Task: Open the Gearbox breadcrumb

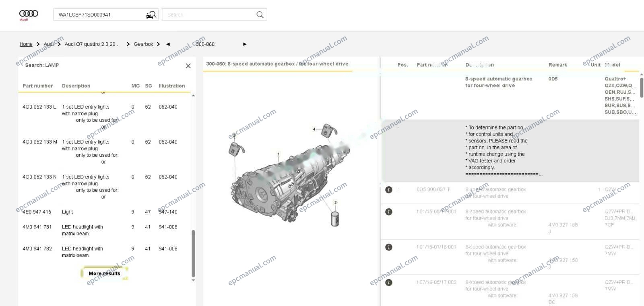Action: (x=143, y=44)
